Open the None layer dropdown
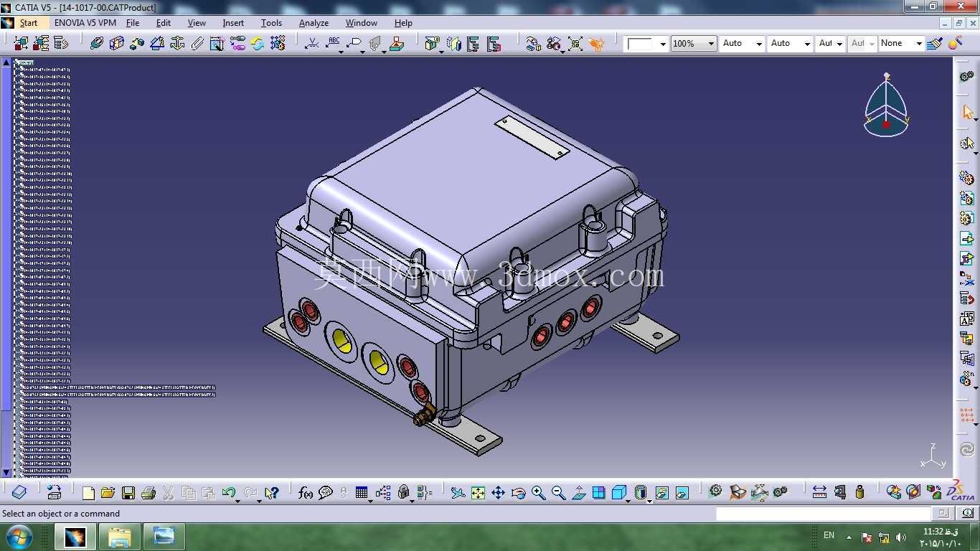Image resolution: width=980 pixels, height=551 pixels. pyautogui.click(x=902, y=44)
